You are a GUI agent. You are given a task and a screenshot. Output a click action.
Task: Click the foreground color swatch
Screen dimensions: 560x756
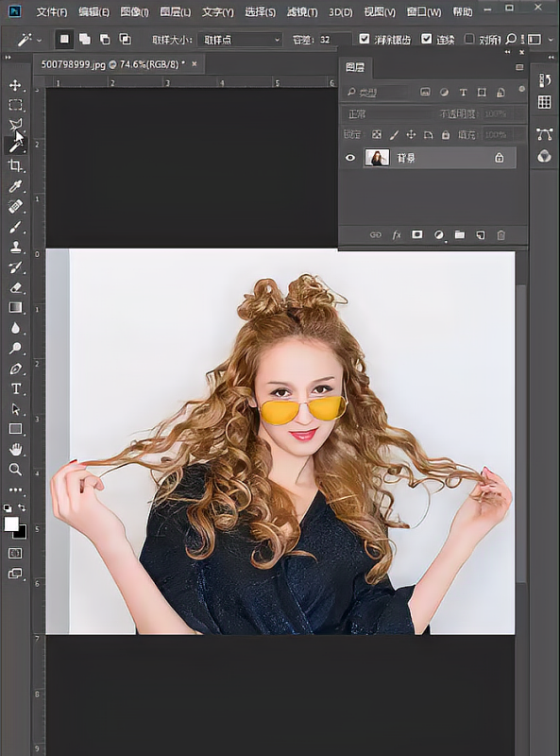(11, 524)
